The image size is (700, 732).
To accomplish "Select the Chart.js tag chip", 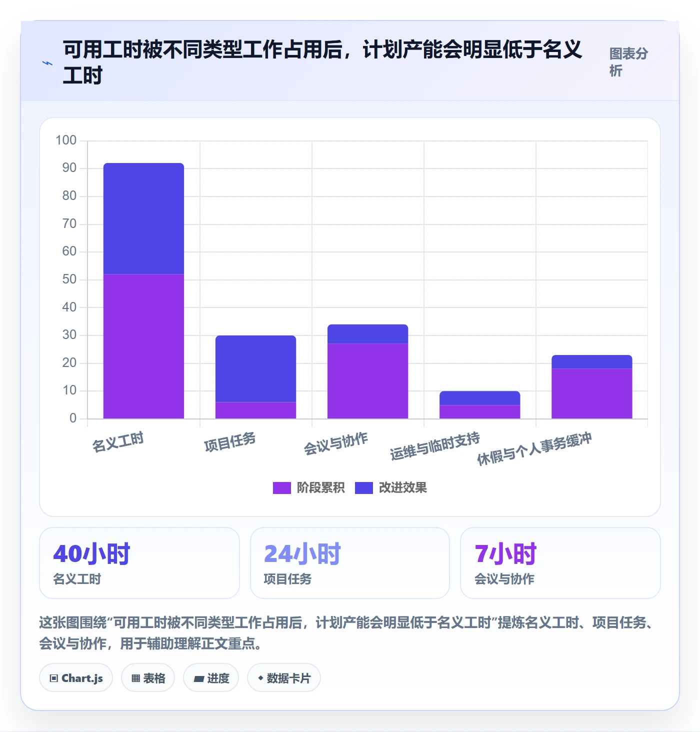I will click(76, 678).
